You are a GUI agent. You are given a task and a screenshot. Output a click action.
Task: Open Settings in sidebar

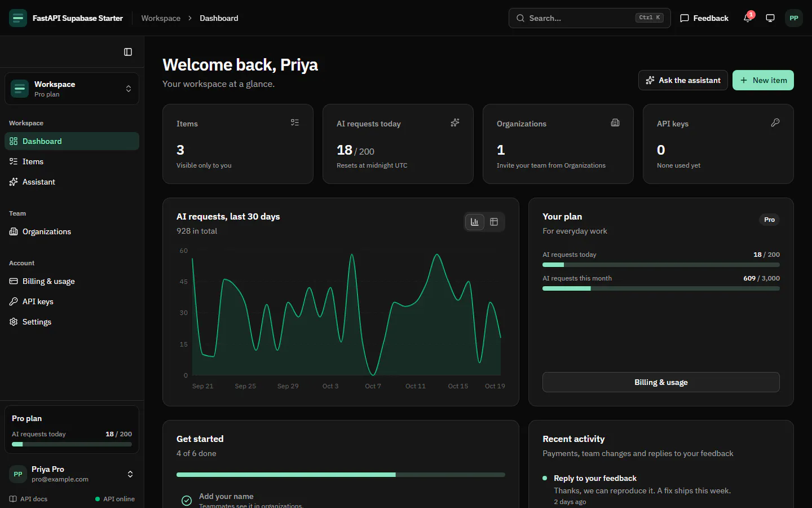click(x=72, y=322)
